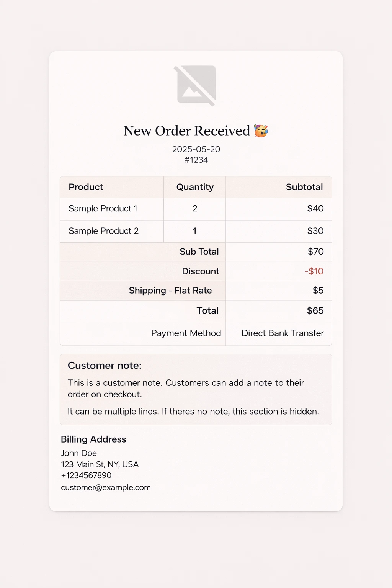This screenshot has width=392, height=588.
Task: Select the Sample Product 1 row name
Action: click(103, 209)
